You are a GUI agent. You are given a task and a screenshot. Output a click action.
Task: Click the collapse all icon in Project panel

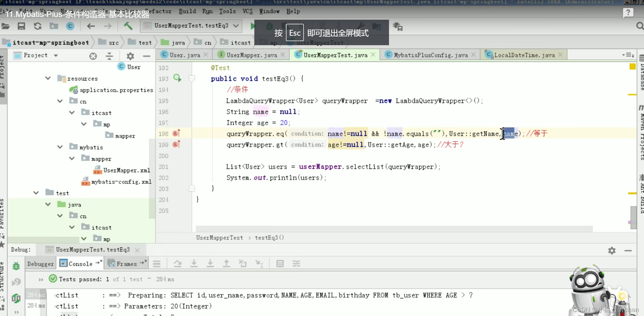pos(109,56)
